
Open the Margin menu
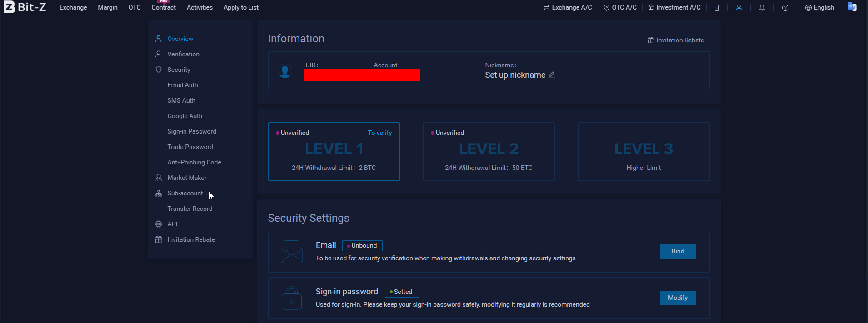[108, 8]
